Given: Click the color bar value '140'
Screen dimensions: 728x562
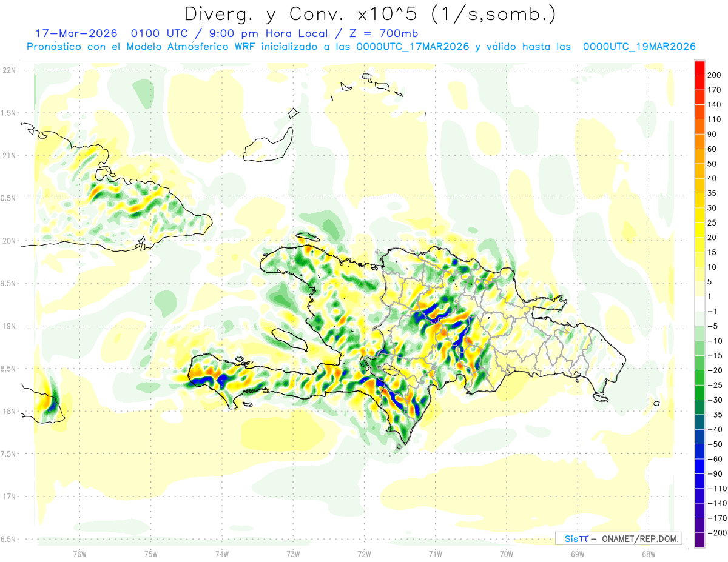Looking at the screenshot, I should tap(715, 105).
